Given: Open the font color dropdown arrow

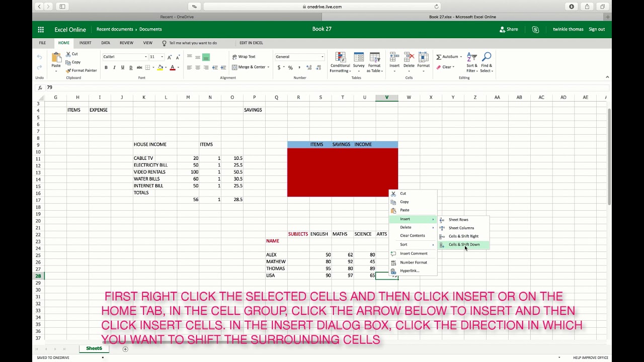Looking at the screenshot, I should [x=178, y=67].
